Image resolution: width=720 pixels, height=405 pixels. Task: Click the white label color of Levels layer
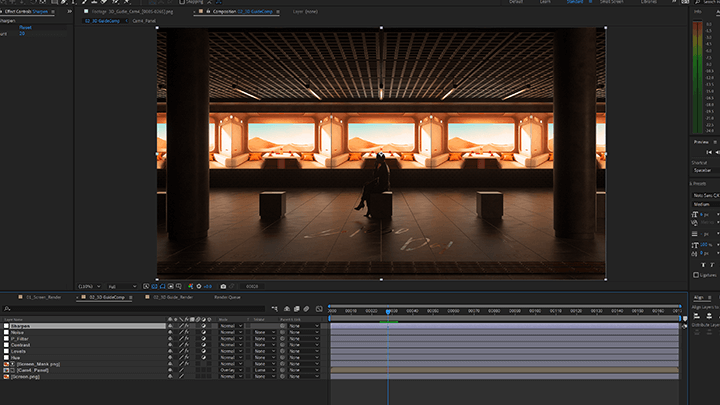6,351
